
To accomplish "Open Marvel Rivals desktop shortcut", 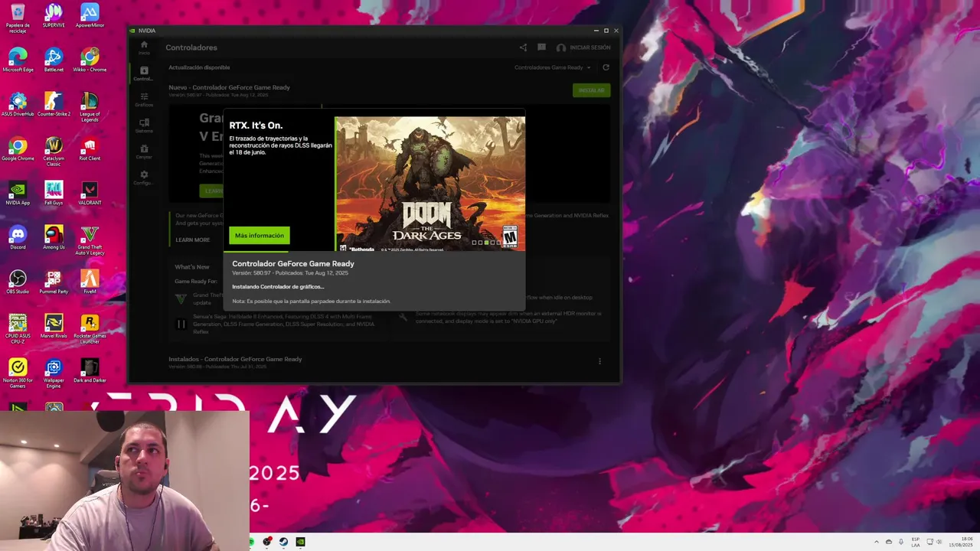I will pyautogui.click(x=54, y=327).
